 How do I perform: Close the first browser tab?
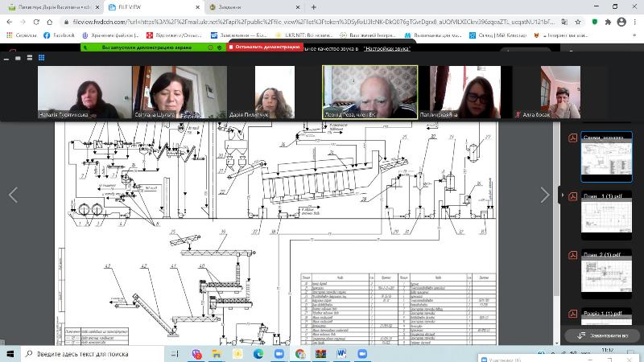(97, 7)
